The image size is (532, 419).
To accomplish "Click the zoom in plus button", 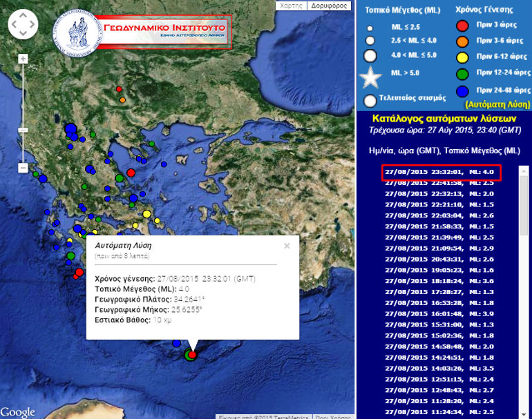I will click(x=23, y=59).
